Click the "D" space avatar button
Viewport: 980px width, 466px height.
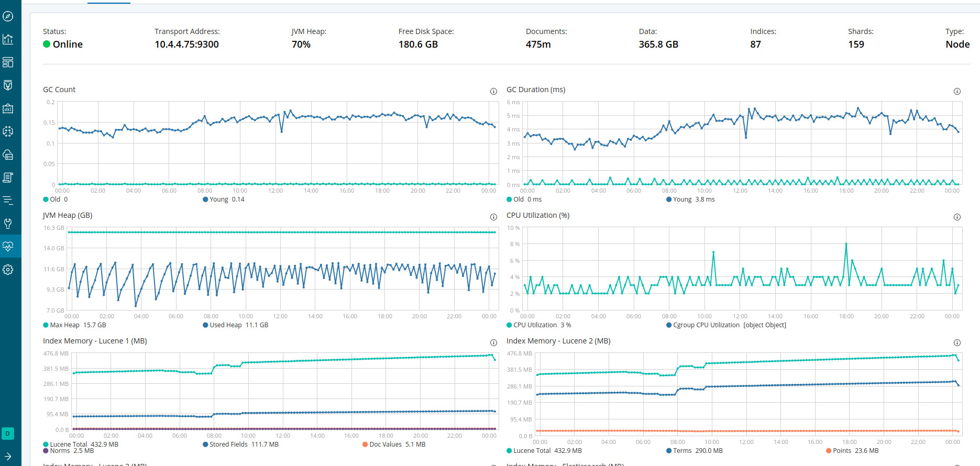[8, 434]
